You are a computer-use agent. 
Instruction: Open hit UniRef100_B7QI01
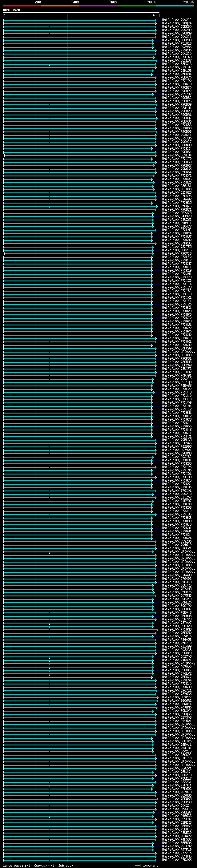(177, 491)
